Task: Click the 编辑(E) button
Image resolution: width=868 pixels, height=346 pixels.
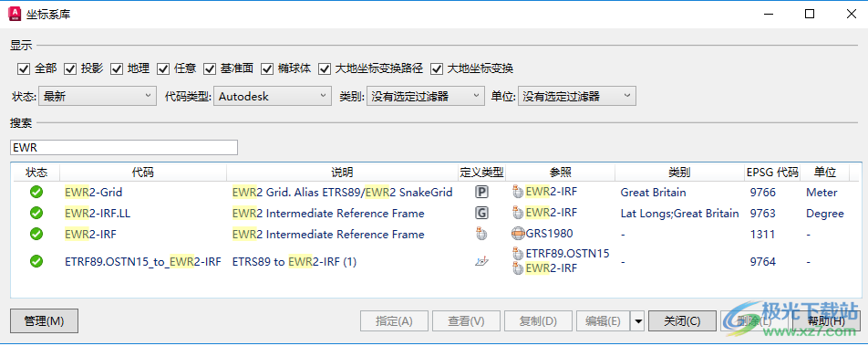Action: [603, 321]
